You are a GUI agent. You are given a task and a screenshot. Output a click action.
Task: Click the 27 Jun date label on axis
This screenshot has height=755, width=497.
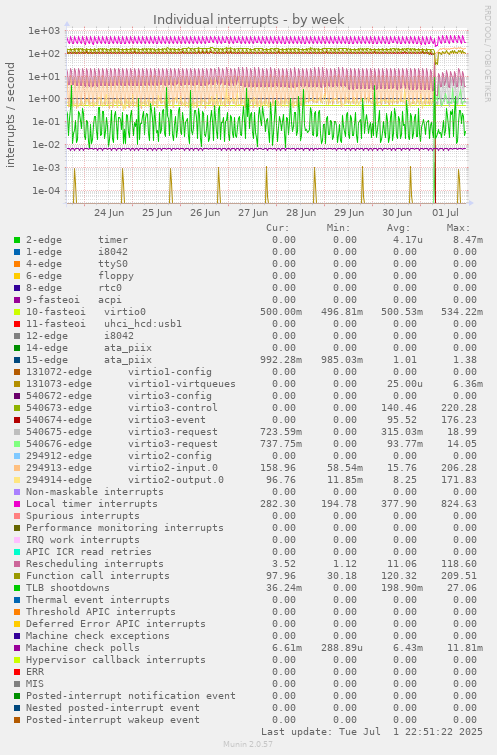click(x=253, y=213)
